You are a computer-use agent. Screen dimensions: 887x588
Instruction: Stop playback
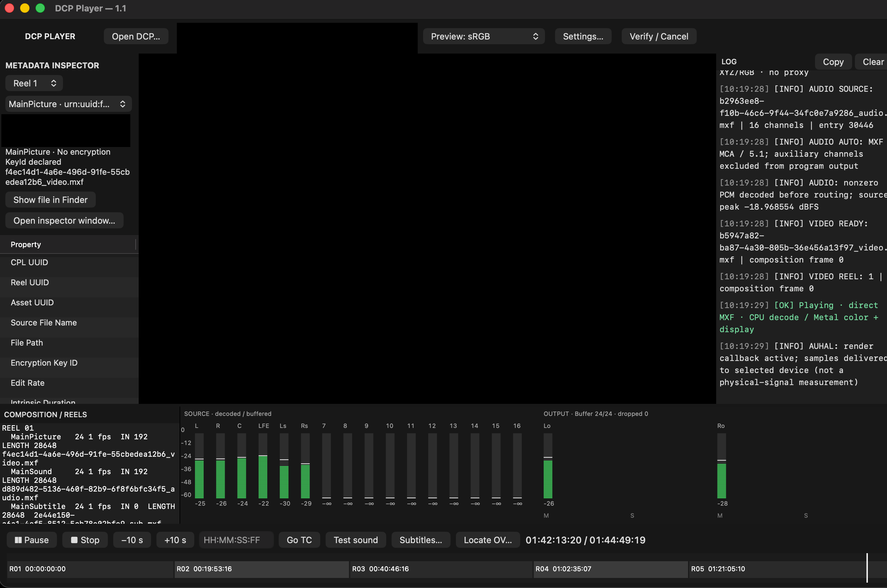(x=85, y=540)
